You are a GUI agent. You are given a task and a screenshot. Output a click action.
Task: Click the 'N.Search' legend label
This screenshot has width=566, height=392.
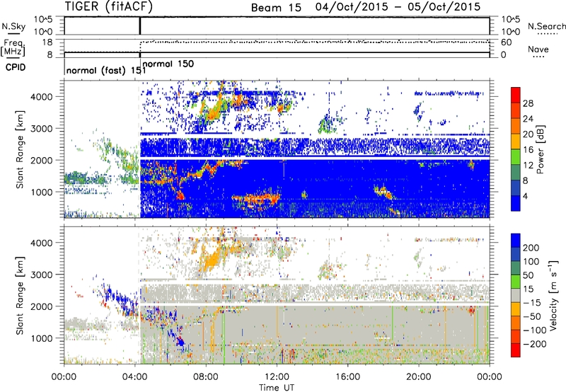546,26
